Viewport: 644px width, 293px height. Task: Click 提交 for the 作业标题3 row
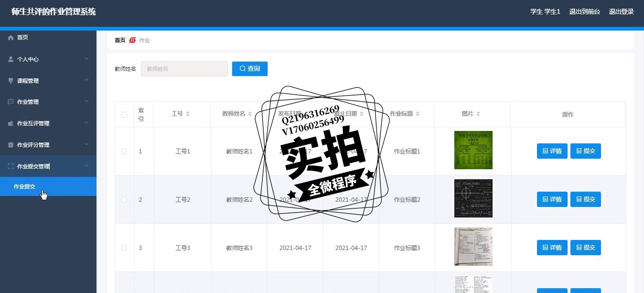coord(586,248)
